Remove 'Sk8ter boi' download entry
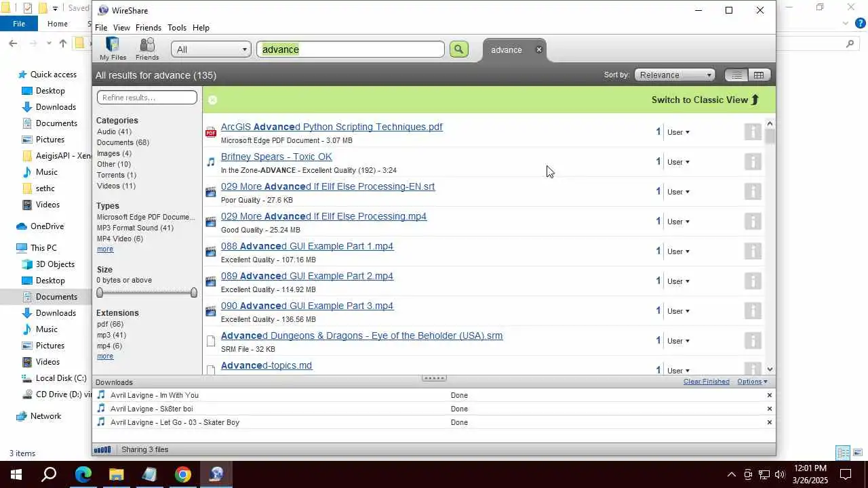The height and width of the screenshot is (488, 868). tap(769, 409)
